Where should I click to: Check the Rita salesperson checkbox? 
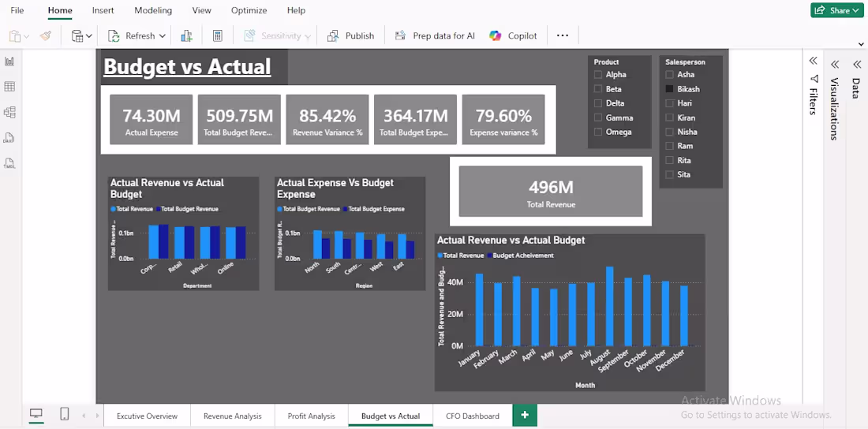(x=669, y=161)
